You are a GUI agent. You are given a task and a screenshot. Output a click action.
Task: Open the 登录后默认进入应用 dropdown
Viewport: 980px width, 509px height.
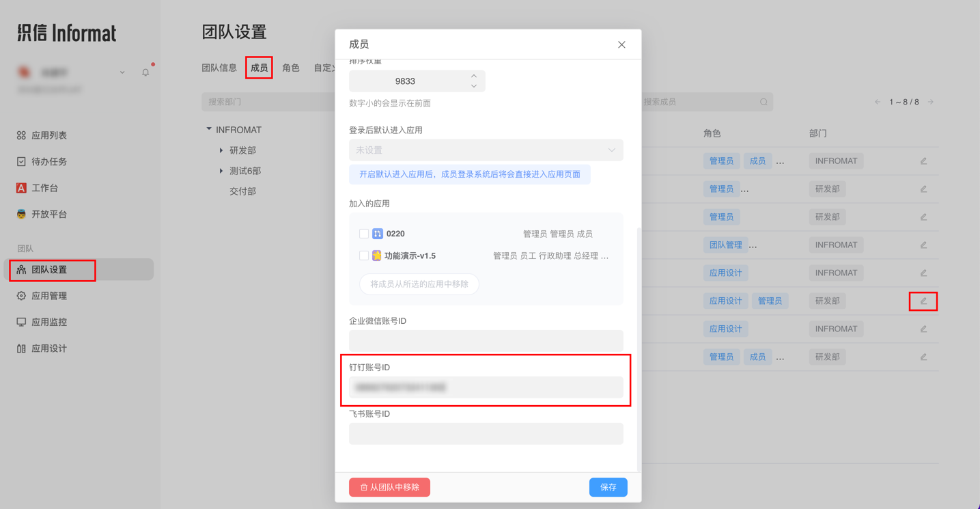[x=486, y=150]
